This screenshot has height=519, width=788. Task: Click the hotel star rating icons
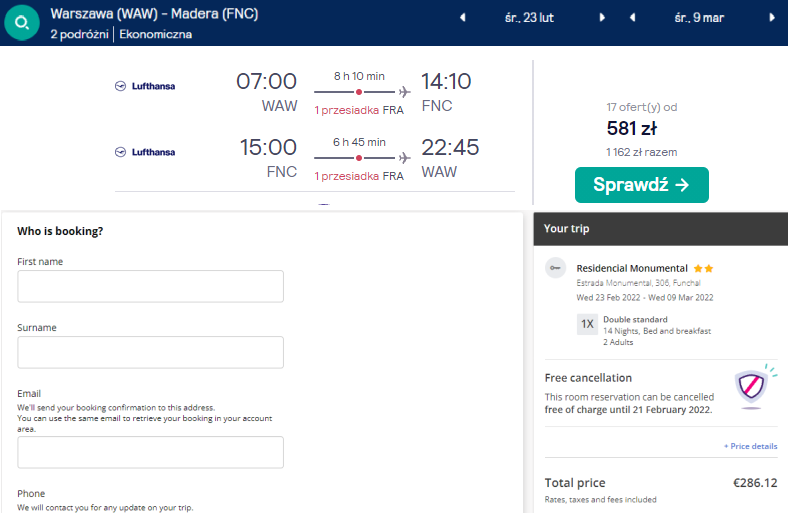[x=703, y=268]
